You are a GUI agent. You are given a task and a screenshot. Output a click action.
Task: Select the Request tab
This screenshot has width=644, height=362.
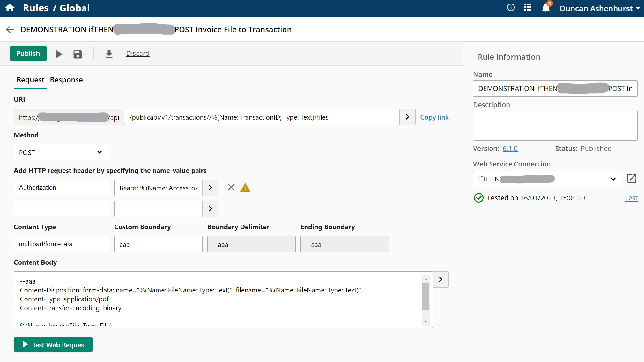tap(30, 80)
